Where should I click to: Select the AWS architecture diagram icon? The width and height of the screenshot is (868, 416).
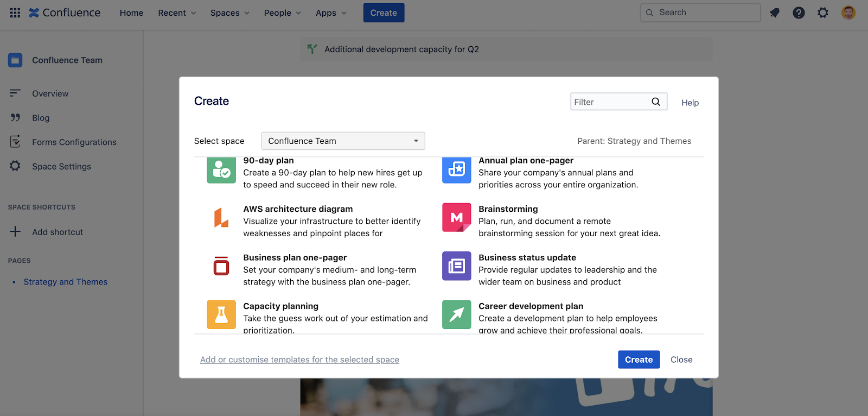coord(221,218)
